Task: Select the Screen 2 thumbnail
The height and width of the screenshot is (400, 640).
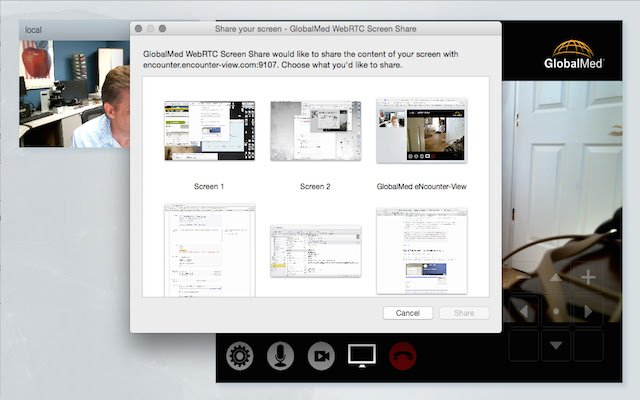Action: [316, 131]
